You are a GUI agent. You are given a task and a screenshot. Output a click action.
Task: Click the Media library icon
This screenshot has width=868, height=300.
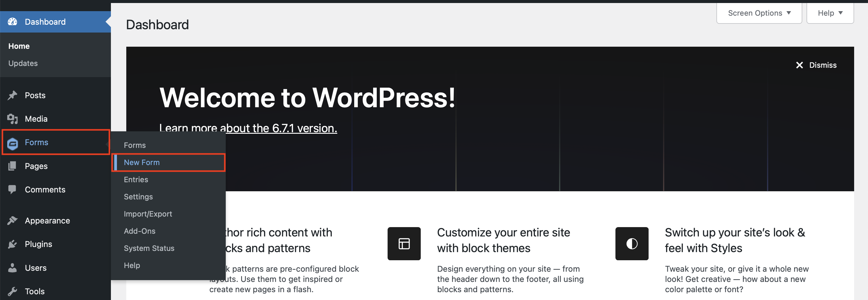point(12,119)
